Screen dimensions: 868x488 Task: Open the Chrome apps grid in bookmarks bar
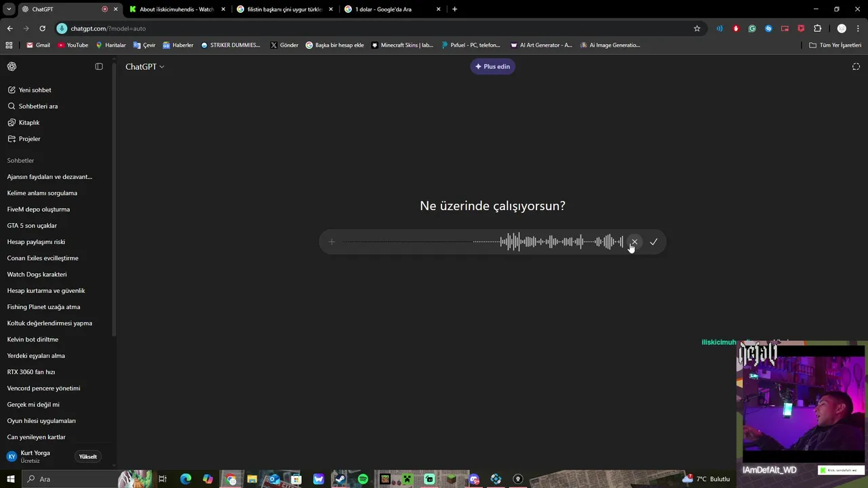coord(9,45)
